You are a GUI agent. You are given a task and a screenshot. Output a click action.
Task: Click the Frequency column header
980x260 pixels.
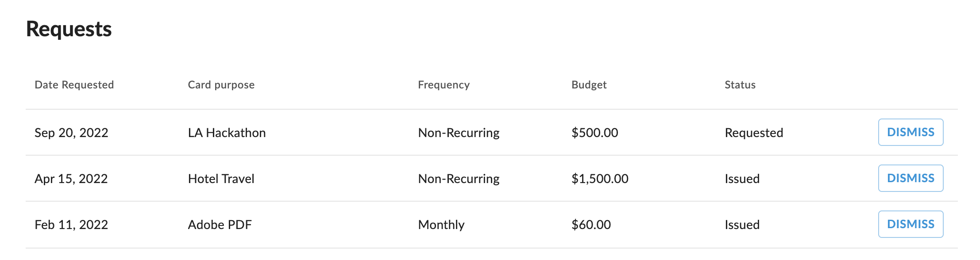point(444,85)
